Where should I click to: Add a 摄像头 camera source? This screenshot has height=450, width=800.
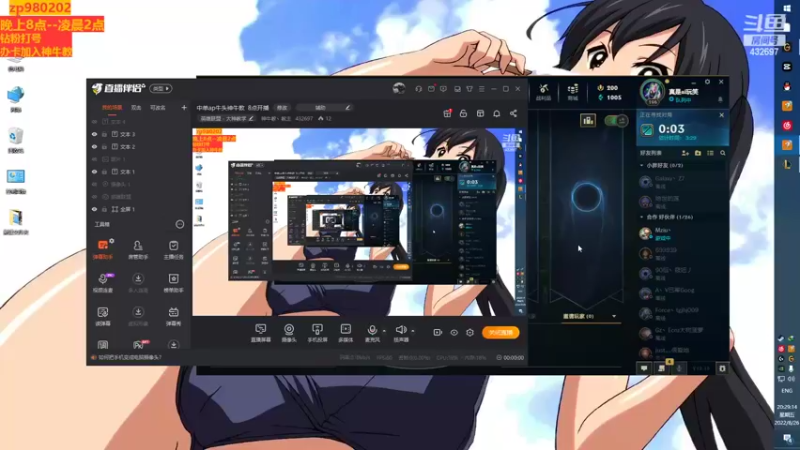click(289, 333)
